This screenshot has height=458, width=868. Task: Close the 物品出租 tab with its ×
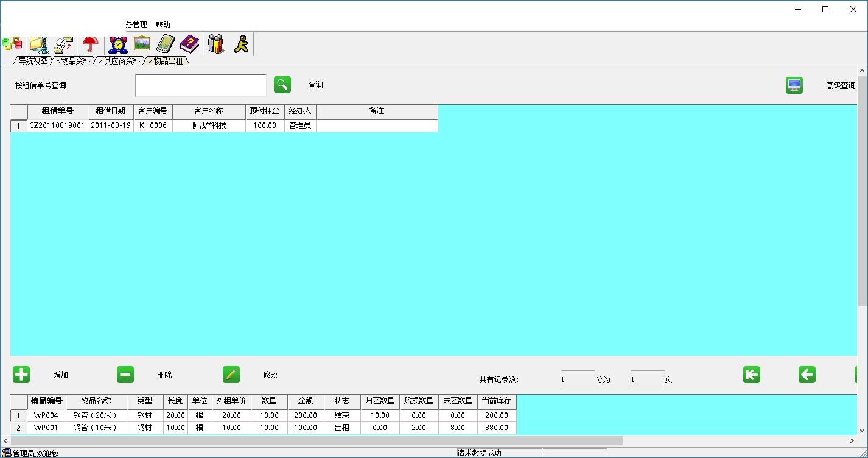[x=150, y=61]
